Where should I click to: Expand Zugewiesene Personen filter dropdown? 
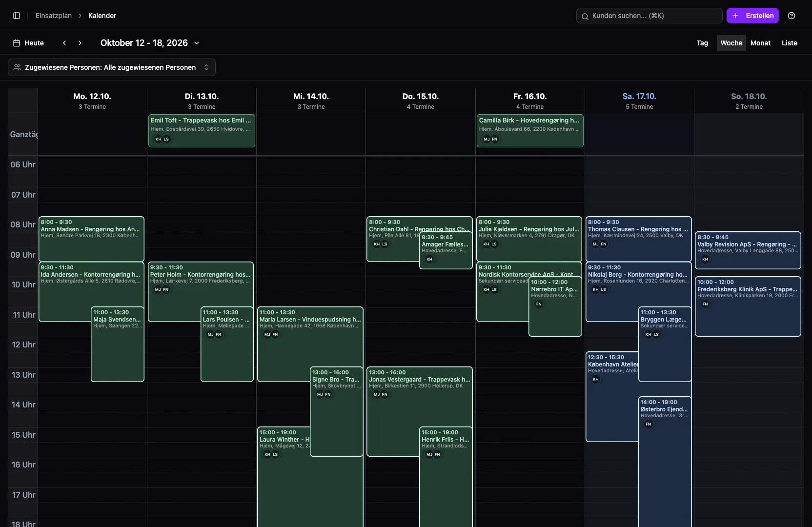[x=112, y=67]
